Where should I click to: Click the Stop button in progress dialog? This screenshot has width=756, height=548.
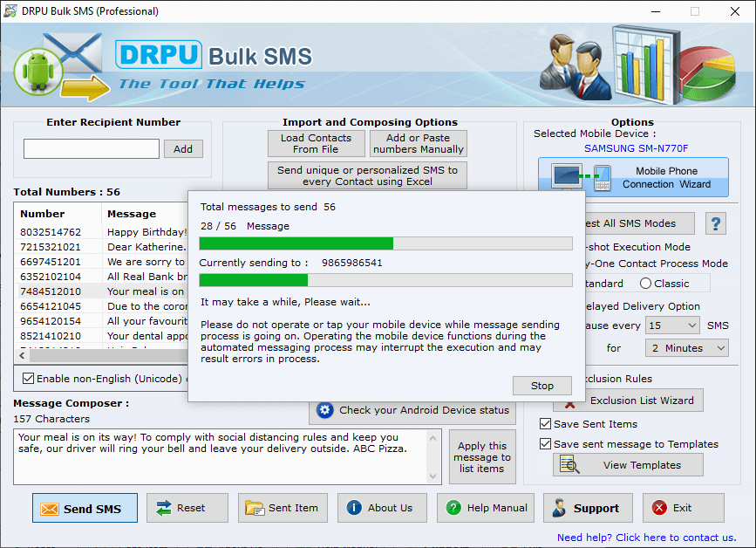pyautogui.click(x=541, y=386)
